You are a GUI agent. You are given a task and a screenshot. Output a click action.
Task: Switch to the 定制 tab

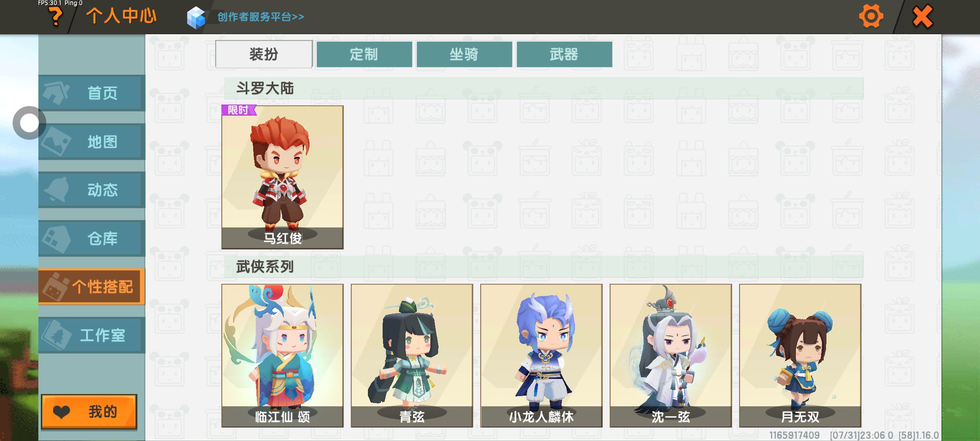click(x=364, y=54)
